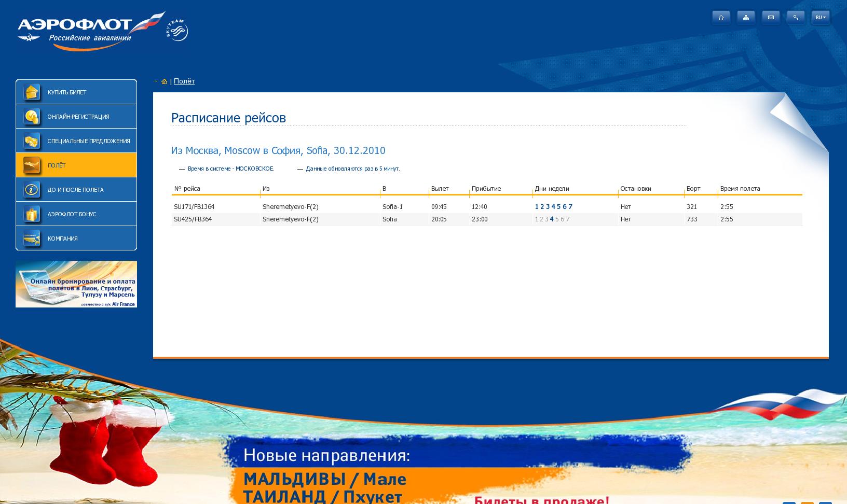This screenshot has height=504, width=847.
Task: Open the sitemap icon in top toolbar
Action: [746, 18]
